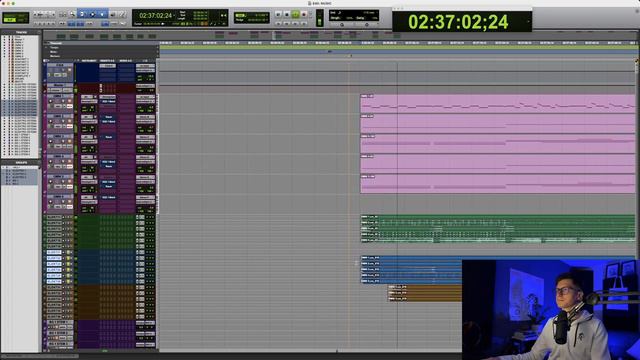
Task: Click the add button on Tempo ruler
Action: (158, 47)
